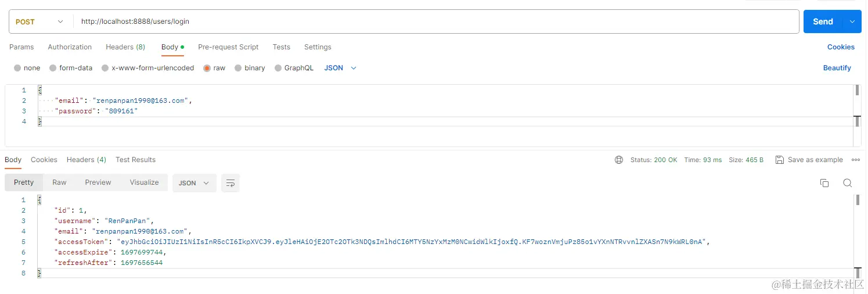Screen dimensions: 868x294
Task: Open the Test Results response tab
Action: pyautogui.click(x=135, y=160)
